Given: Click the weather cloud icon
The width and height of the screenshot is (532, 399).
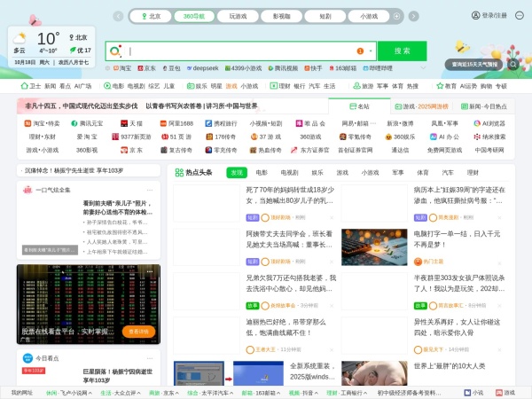Looking at the screenshot, I should tap(20, 38).
